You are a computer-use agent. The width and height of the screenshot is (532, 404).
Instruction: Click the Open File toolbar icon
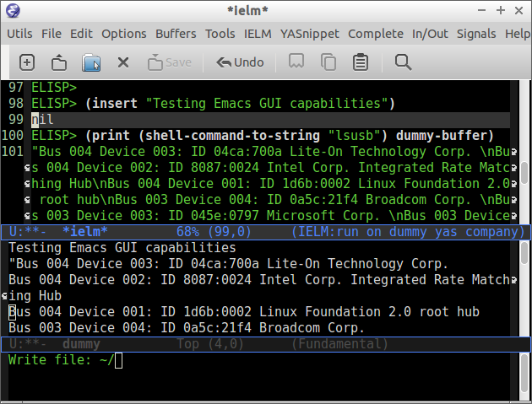click(x=59, y=62)
